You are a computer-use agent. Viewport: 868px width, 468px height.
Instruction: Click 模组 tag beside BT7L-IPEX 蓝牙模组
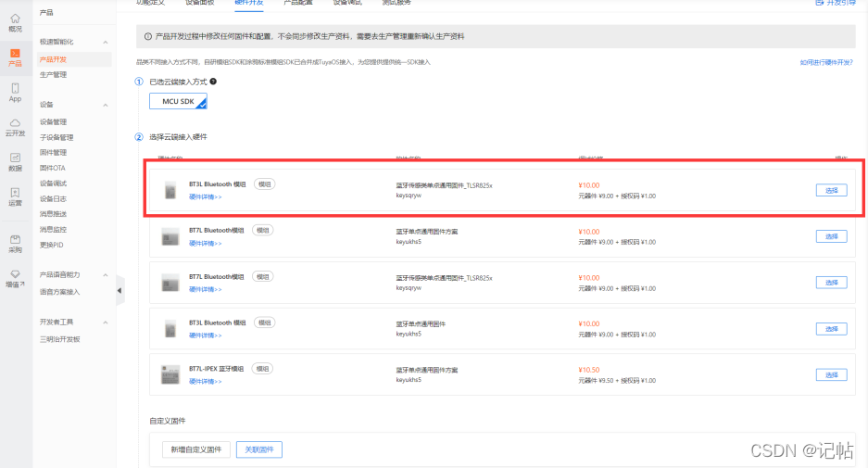pos(262,369)
